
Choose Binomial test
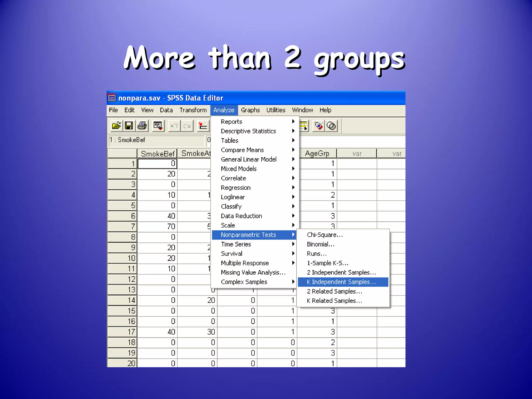click(x=343, y=244)
